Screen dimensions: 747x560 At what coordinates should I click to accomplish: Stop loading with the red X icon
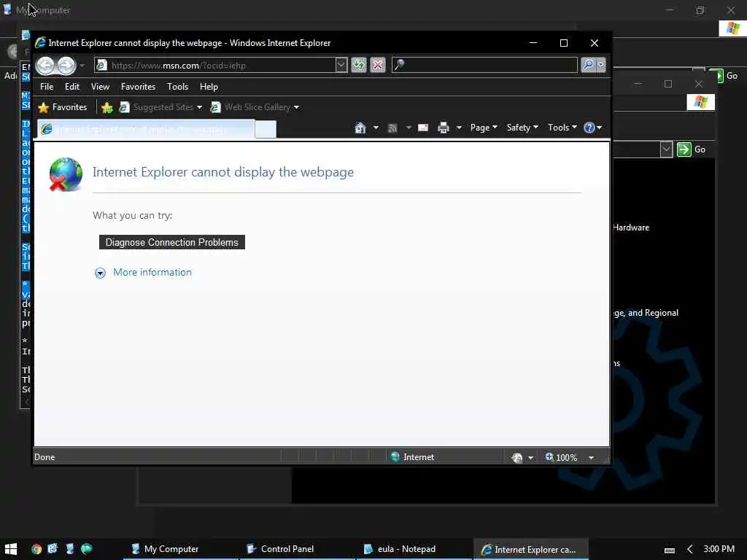(x=378, y=65)
